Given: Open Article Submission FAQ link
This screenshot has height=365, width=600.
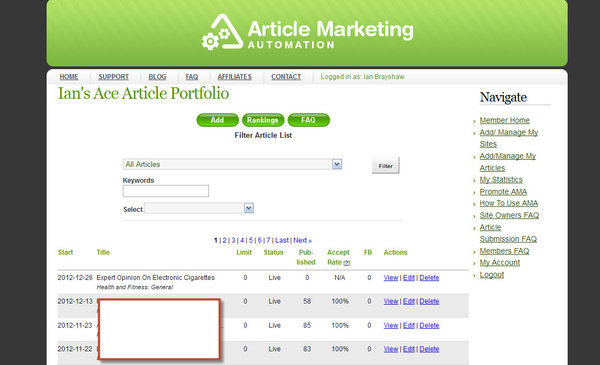Looking at the screenshot, I should 508,233.
